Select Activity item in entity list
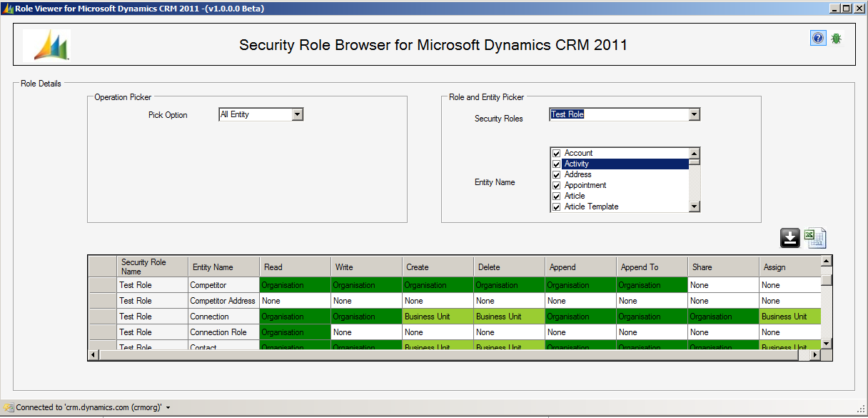This screenshot has width=868, height=418. click(x=625, y=164)
